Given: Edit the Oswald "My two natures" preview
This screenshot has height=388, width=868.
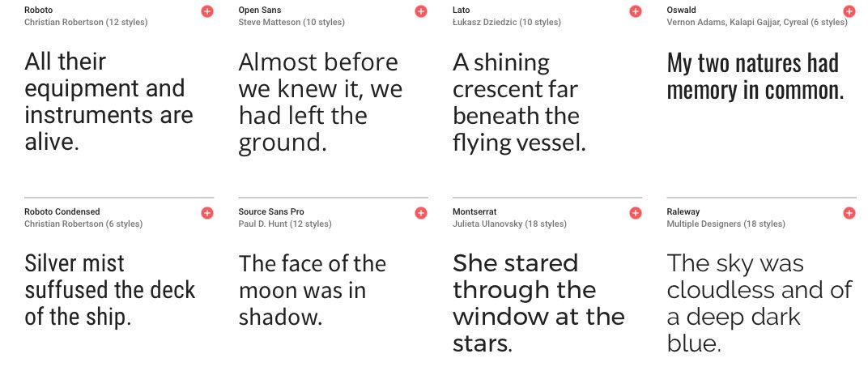Looking at the screenshot, I should pos(755,76).
